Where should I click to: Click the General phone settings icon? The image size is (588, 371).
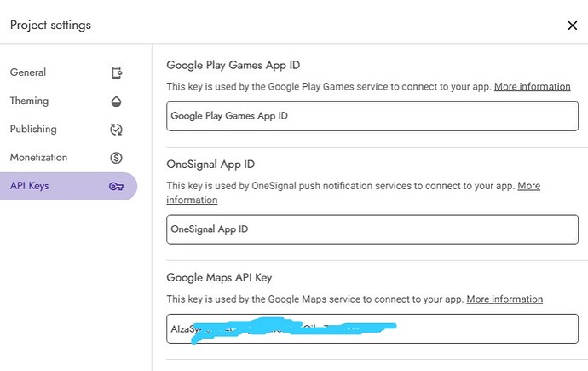point(117,72)
